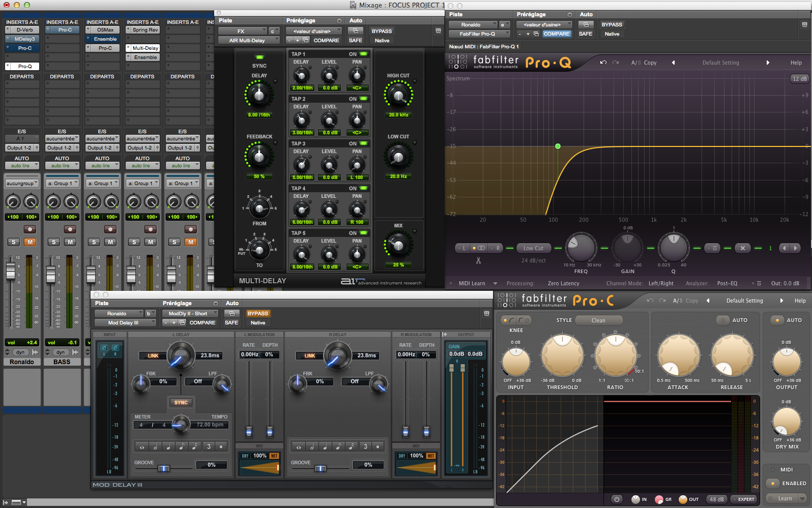The image size is (812, 508).
Task: Click the left delay GROOVE slider
Action: coord(164,468)
